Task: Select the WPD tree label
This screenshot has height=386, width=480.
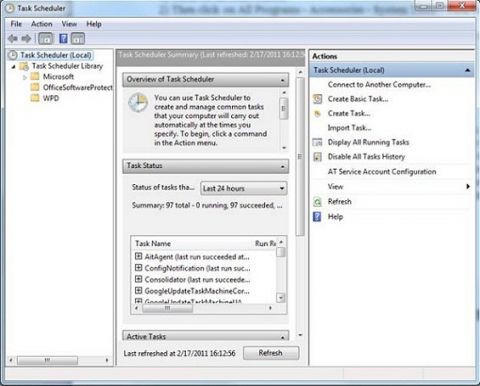Action: (x=51, y=98)
